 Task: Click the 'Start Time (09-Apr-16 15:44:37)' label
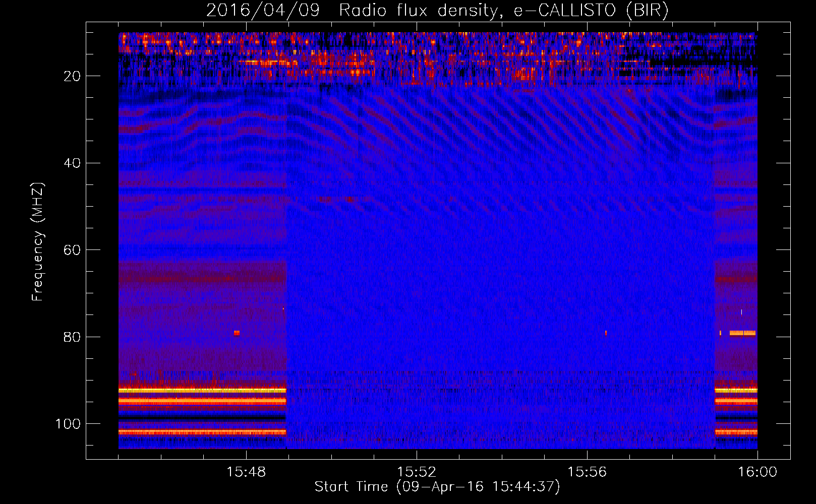[437, 487]
